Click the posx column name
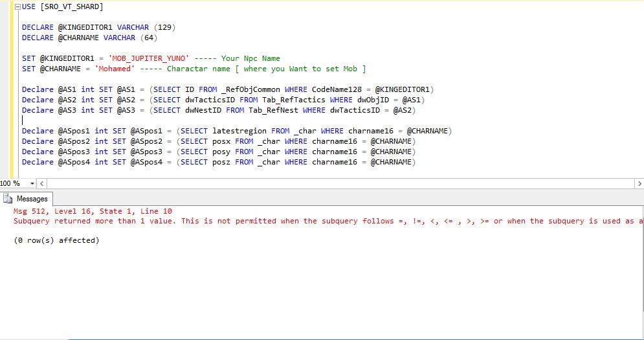The height and width of the screenshot is (340, 644). coord(221,141)
